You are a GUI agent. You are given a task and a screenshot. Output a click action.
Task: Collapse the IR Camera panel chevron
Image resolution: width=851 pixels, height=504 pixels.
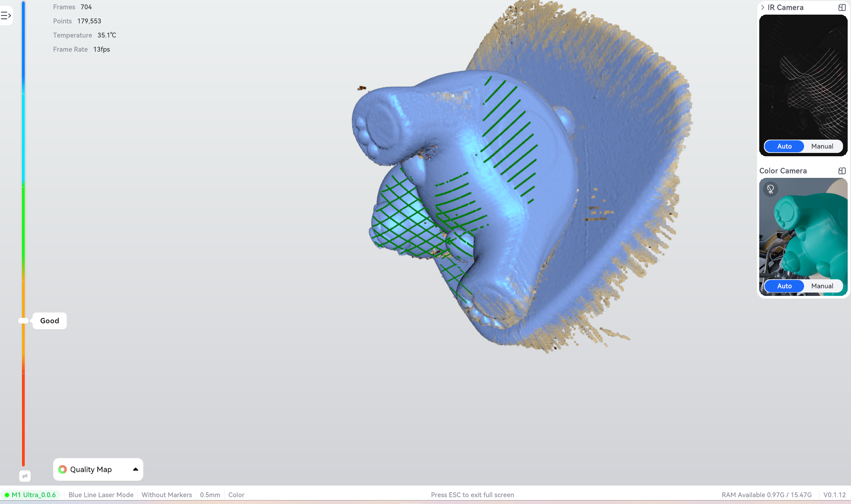point(762,7)
